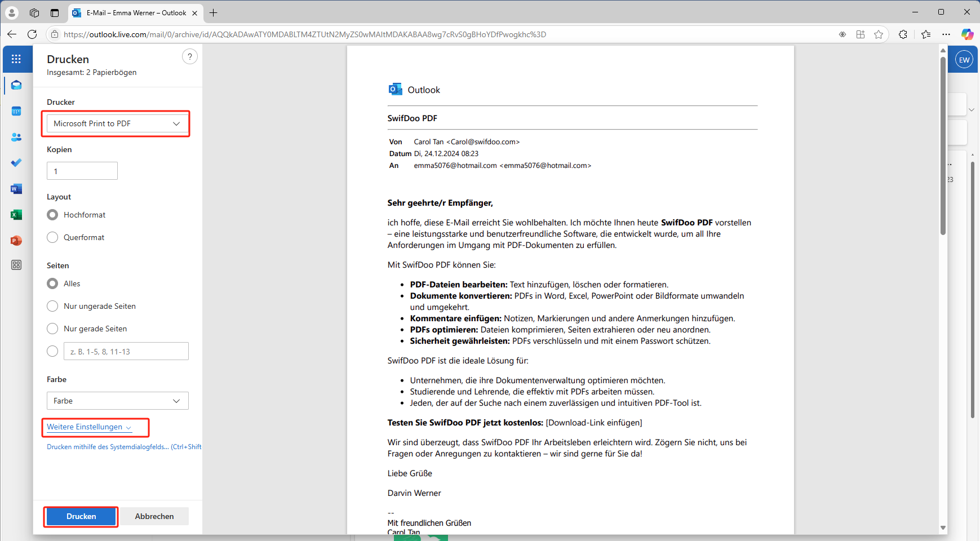
Task: Open browser extensions puzzle icon
Action: pyautogui.click(x=903, y=34)
